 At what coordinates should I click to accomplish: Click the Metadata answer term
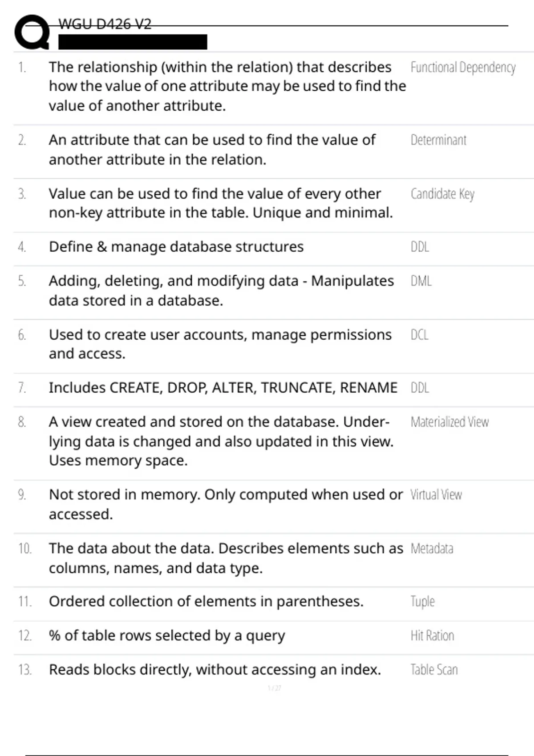pyautogui.click(x=432, y=548)
